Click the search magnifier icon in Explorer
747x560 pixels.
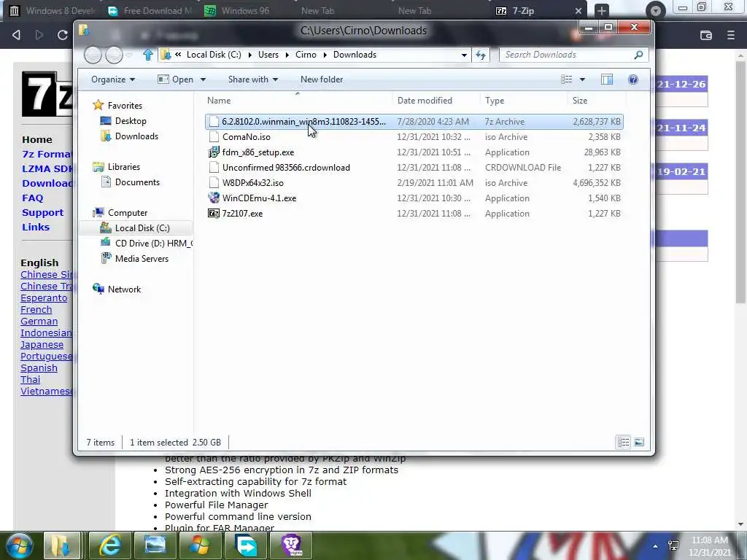638,55
